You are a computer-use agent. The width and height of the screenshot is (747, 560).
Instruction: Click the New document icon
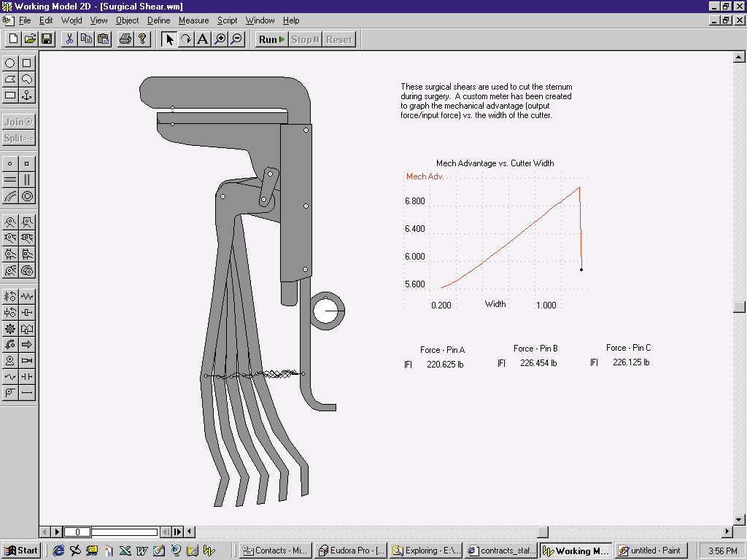(13, 39)
